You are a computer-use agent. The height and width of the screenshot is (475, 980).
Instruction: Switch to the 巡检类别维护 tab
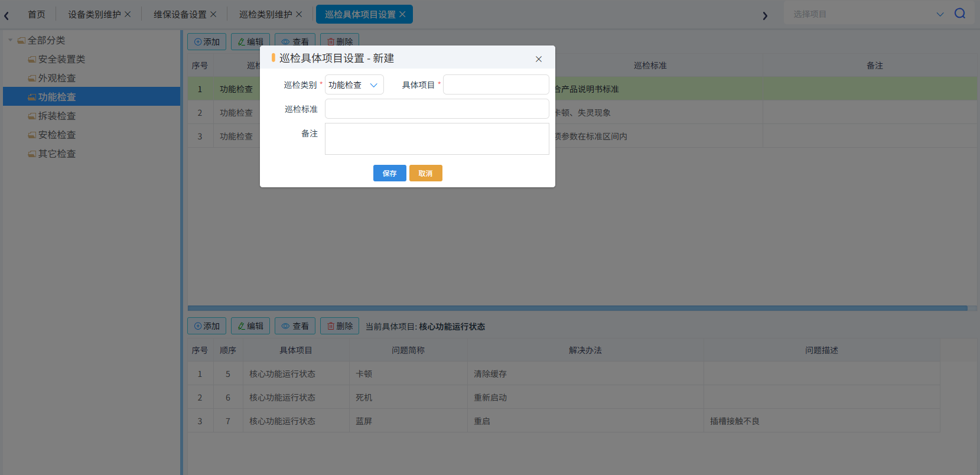pyautogui.click(x=266, y=14)
